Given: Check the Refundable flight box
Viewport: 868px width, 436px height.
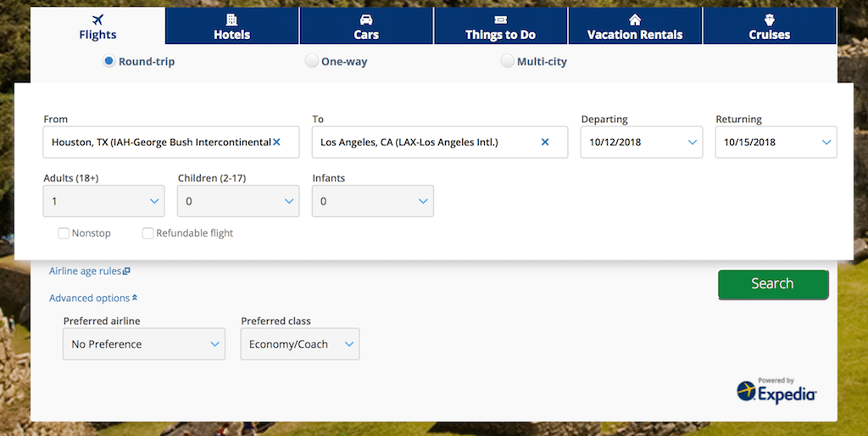Looking at the screenshot, I should coord(148,233).
